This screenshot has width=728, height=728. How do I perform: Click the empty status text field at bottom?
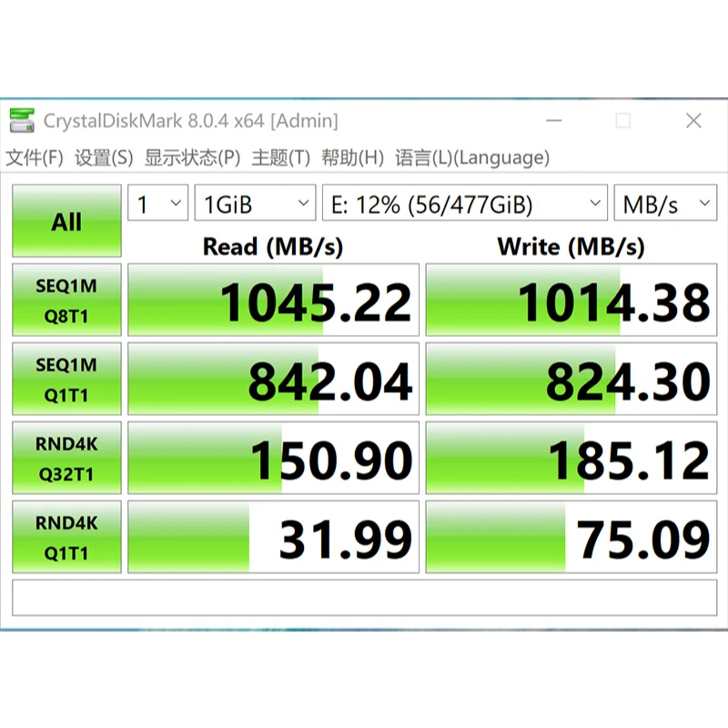coord(364,597)
